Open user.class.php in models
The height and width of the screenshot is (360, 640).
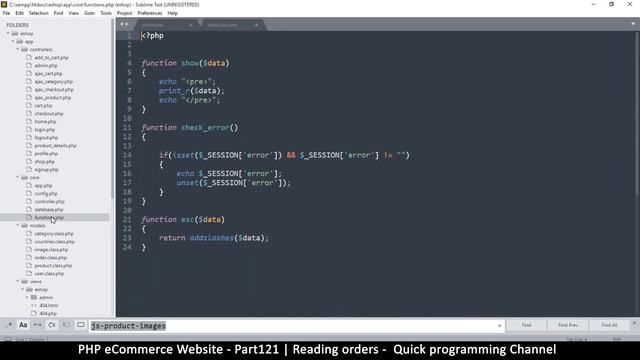click(x=49, y=273)
